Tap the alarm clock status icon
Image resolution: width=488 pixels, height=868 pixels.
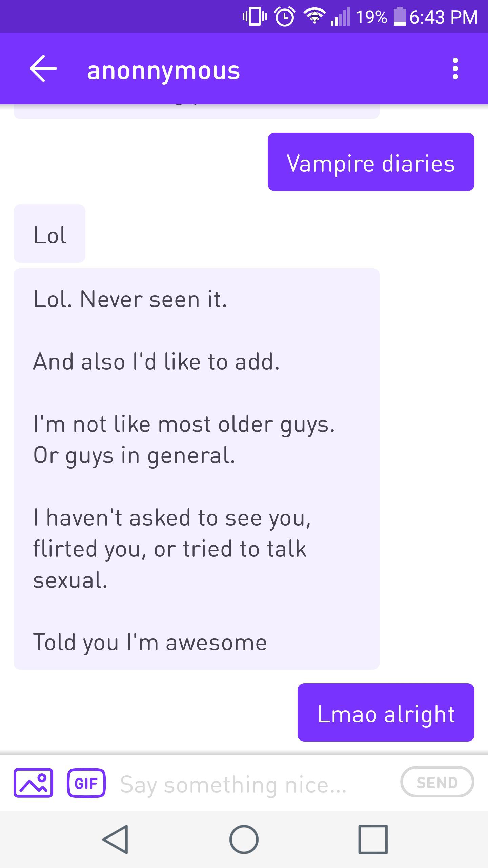coord(284,17)
